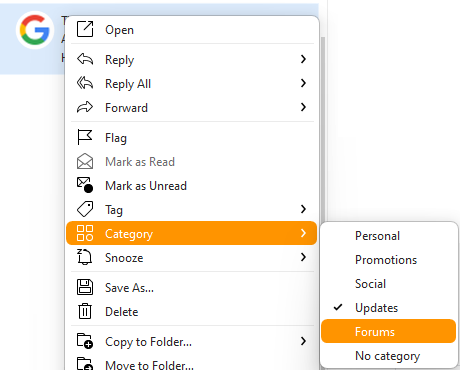Click the Reply arrow icon

pyautogui.click(x=85, y=59)
